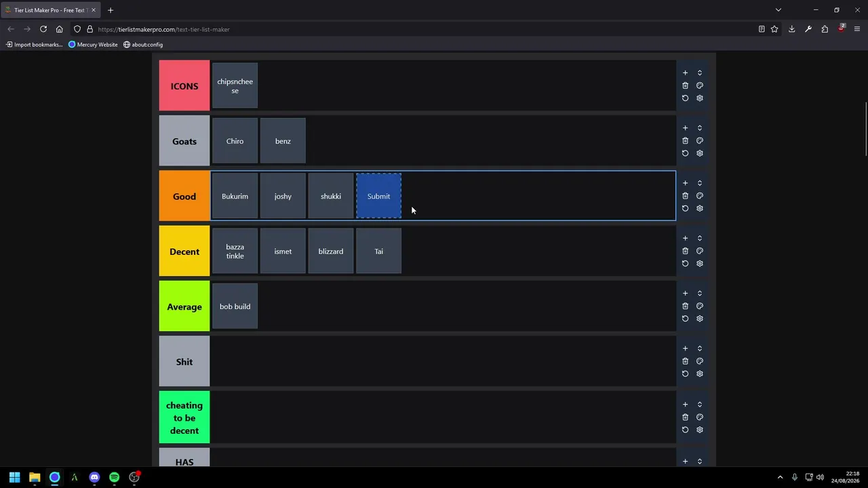Reset the Good tier row

[685, 209]
